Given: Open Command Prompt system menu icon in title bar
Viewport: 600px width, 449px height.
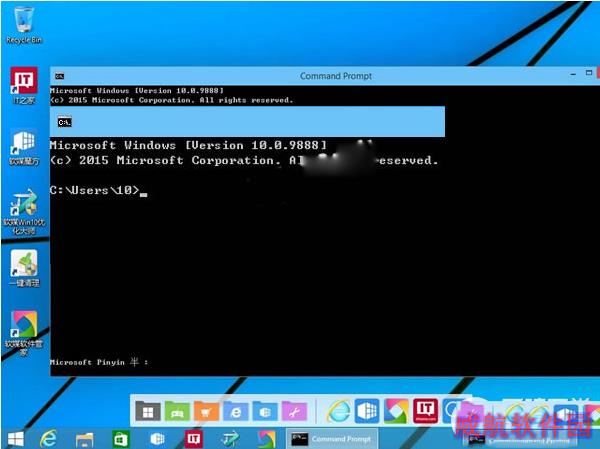Looking at the screenshot, I should 59,76.
